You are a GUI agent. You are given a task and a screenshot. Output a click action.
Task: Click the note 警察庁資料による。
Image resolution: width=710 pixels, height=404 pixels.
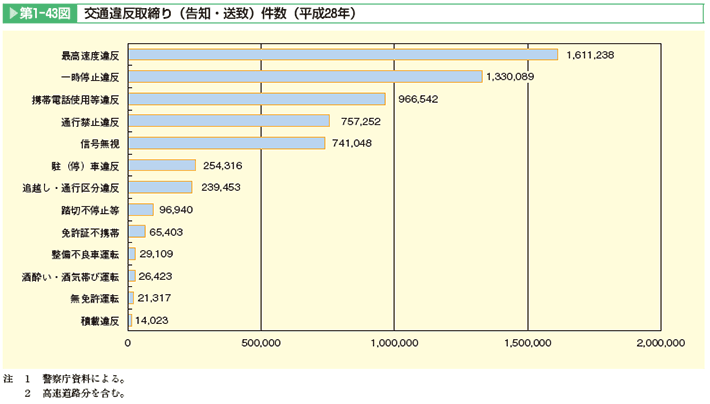coord(84,378)
